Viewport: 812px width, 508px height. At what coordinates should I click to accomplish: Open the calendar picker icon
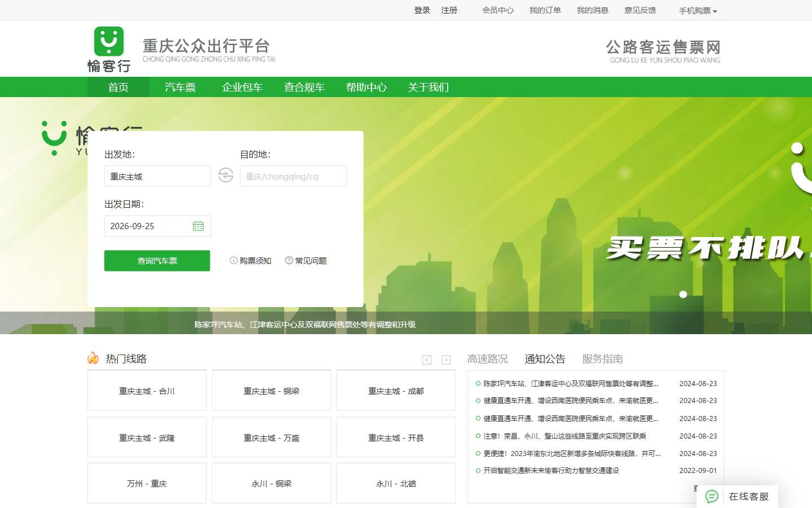pos(198,226)
